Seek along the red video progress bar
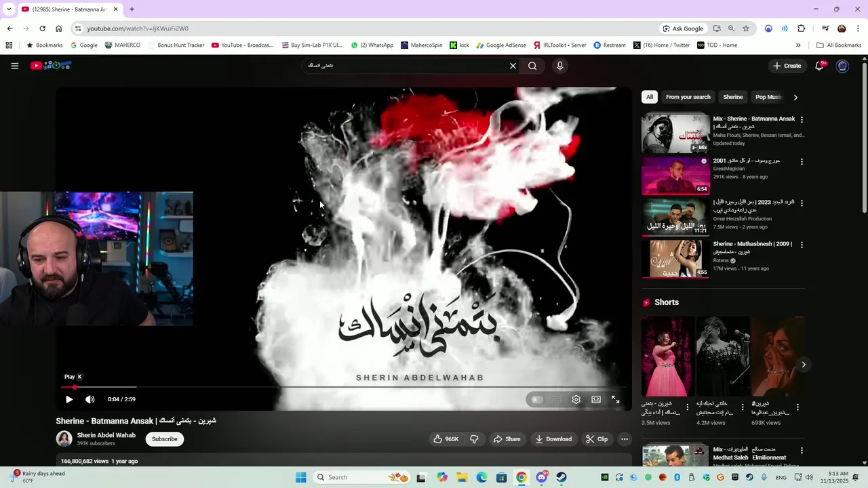868x488 pixels. 344,387
